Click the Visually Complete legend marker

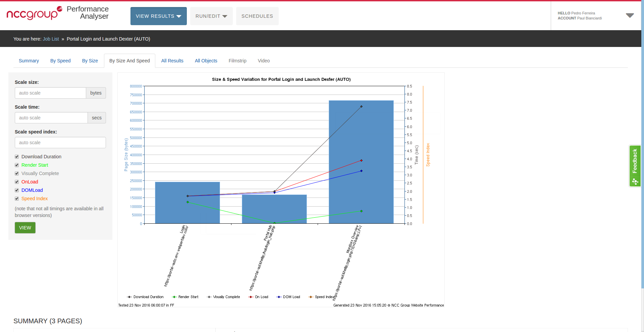pyautogui.click(x=209, y=297)
